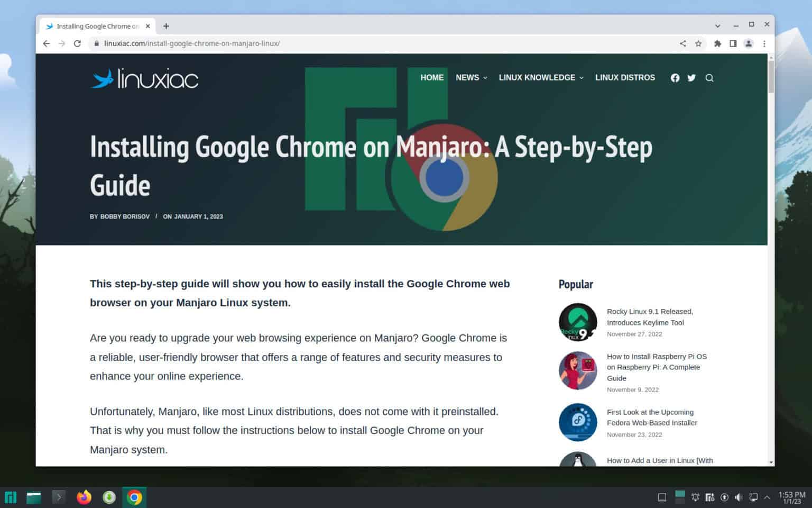Click the volume speaker icon in the tray
The width and height of the screenshot is (812, 508).
[739, 497]
